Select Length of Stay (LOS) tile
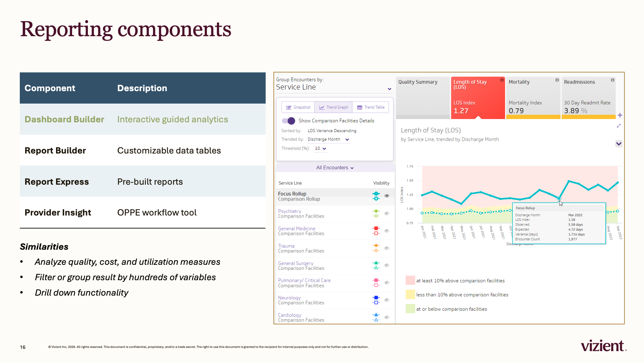644x362 pixels. tap(478, 98)
